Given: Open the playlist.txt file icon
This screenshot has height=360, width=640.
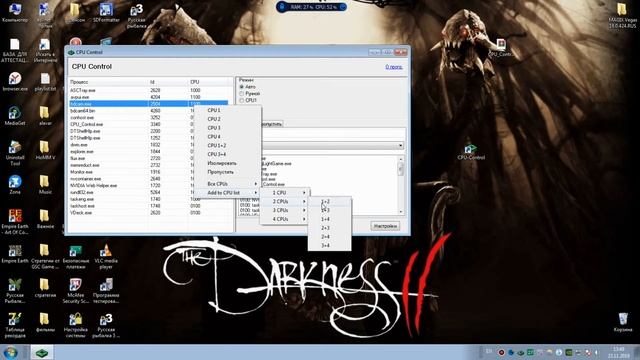Looking at the screenshot, I should 45,82.
